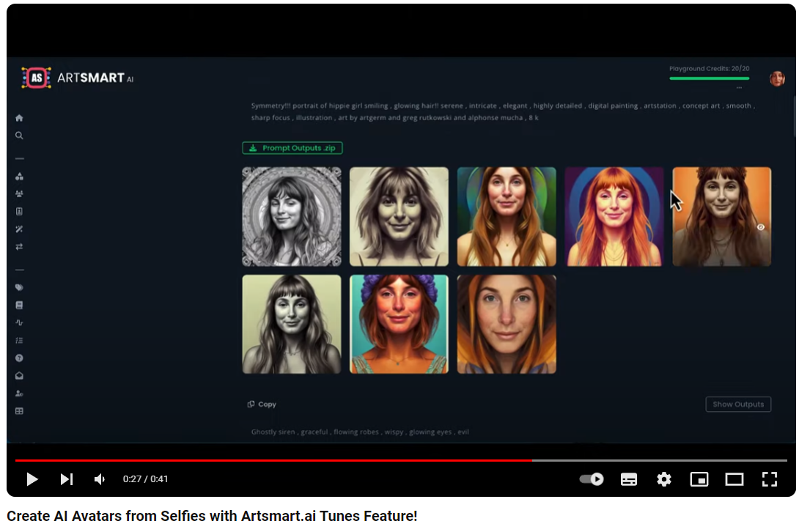Viewport: 799px width, 532px height.
Task: Play the video
Action: click(x=32, y=479)
